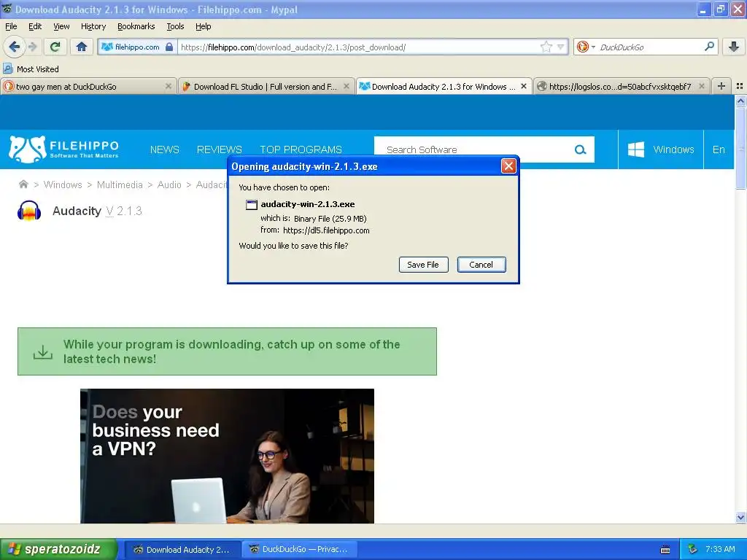Click the keyboard tray icon
Screen dimensions: 747x560
click(665, 550)
